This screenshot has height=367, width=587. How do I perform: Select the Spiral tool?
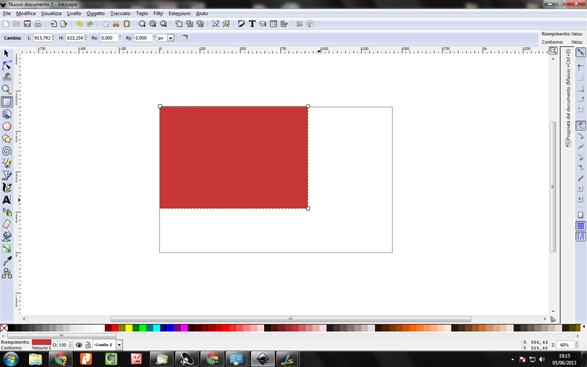click(6, 151)
